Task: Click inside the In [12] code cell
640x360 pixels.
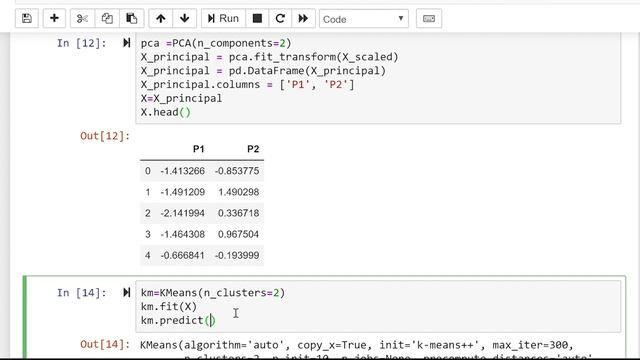Action: [x=378, y=78]
